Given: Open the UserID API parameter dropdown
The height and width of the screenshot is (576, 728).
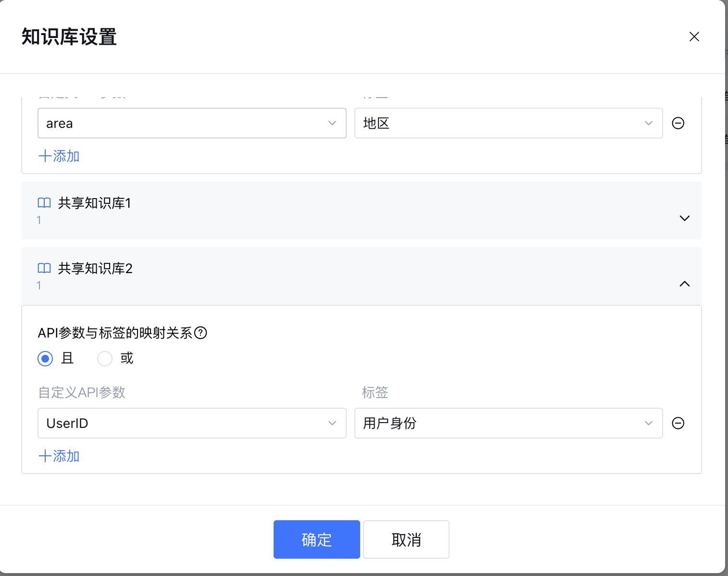Looking at the screenshot, I should click(x=192, y=423).
